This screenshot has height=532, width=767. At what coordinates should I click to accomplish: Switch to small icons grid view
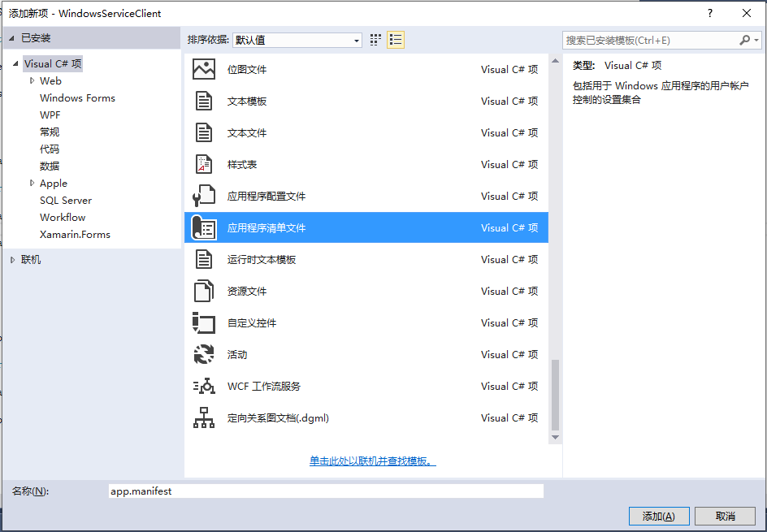pyautogui.click(x=375, y=40)
